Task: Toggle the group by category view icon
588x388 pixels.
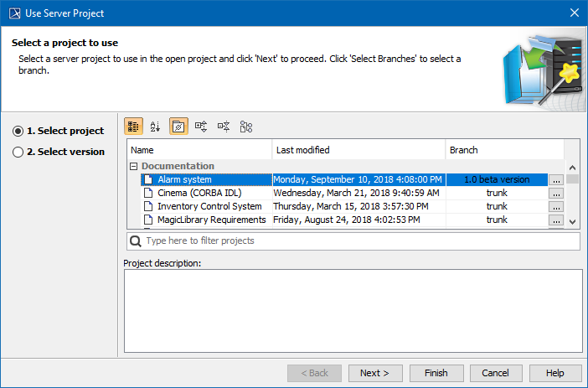Action: tap(133, 127)
